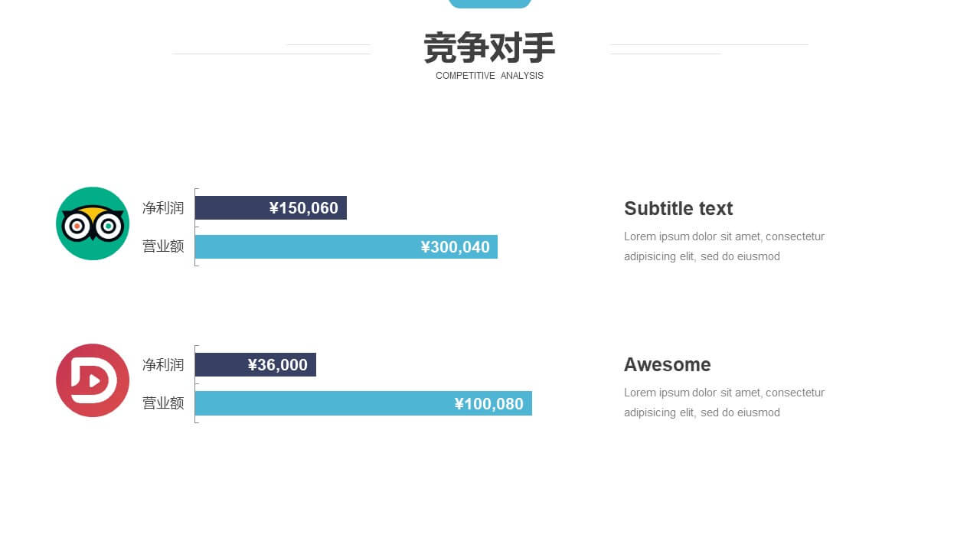Click the COMPETITIVE ANALYSIS subtitle
The image size is (980, 551).
pos(489,76)
